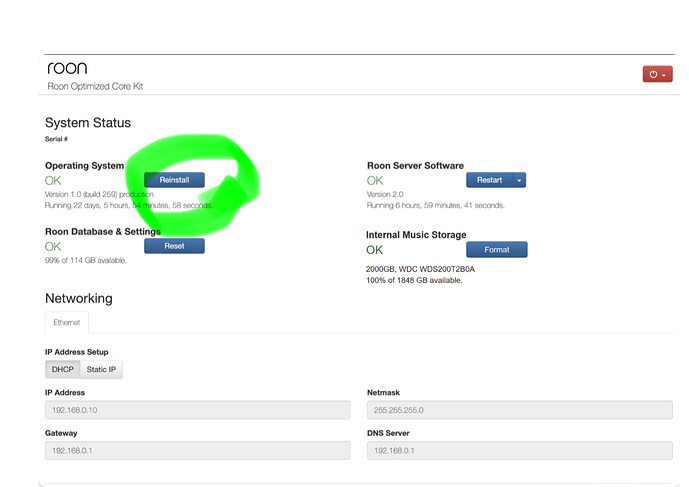
Task: Click the Roon Server Software heading
Action: click(415, 166)
